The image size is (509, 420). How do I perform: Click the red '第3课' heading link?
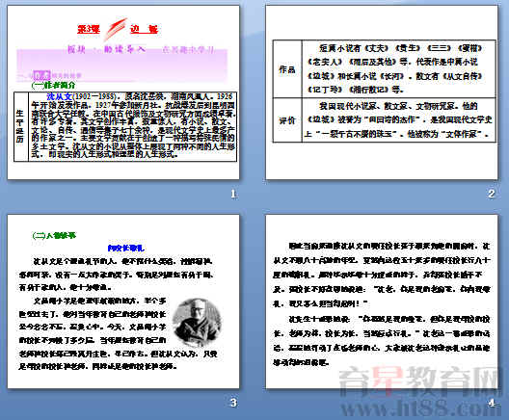[x=89, y=29]
